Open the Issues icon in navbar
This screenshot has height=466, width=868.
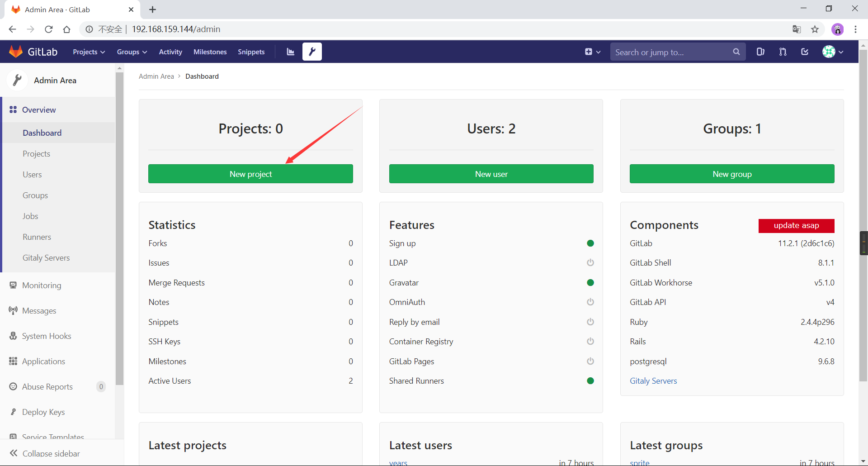point(760,52)
